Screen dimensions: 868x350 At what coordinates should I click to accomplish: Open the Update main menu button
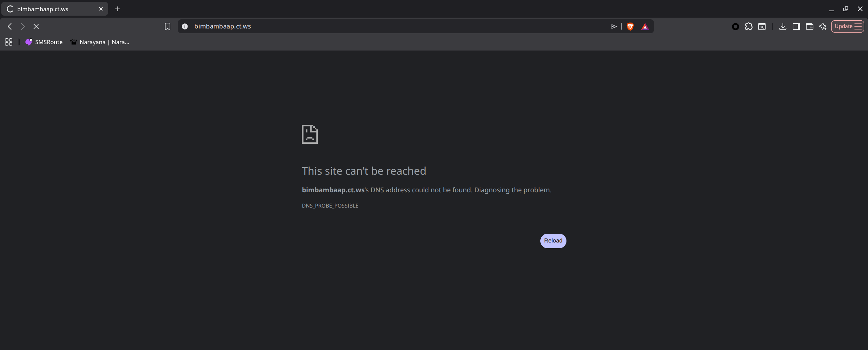coord(848,26)
